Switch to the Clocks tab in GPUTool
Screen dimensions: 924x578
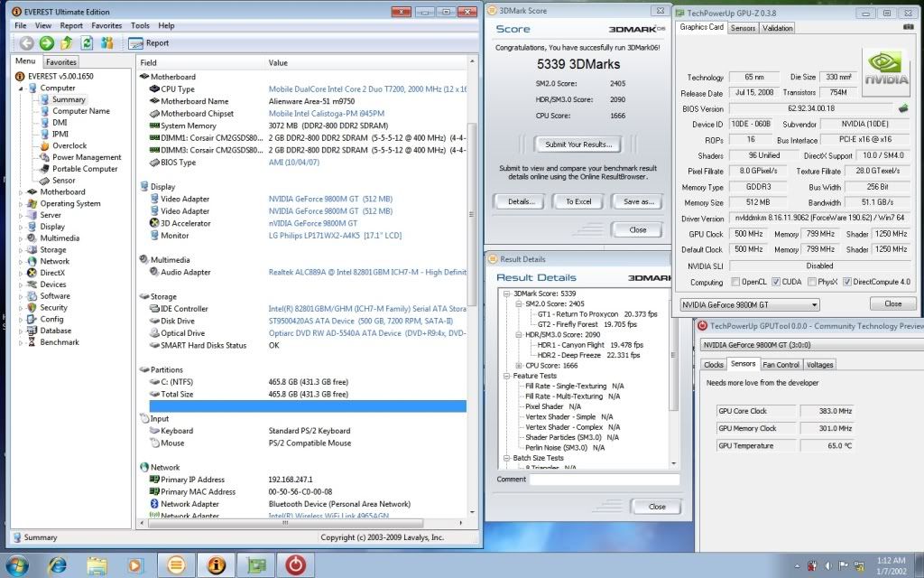pyautogui.click(x=714, y=365)
